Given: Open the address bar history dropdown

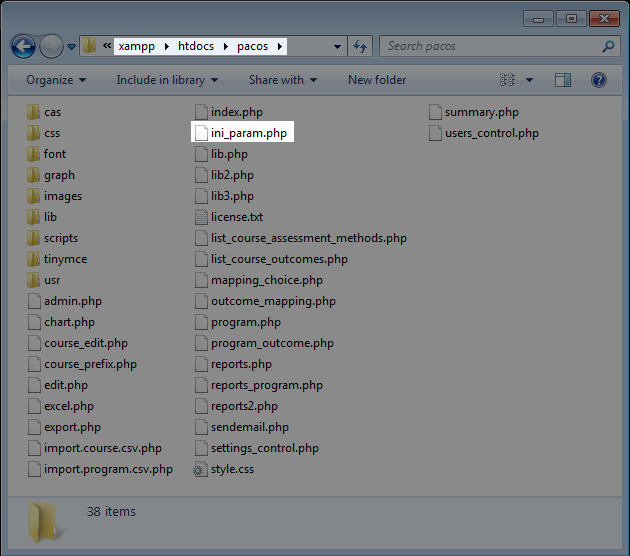Looking at the screenshot, I should (338, 47).
